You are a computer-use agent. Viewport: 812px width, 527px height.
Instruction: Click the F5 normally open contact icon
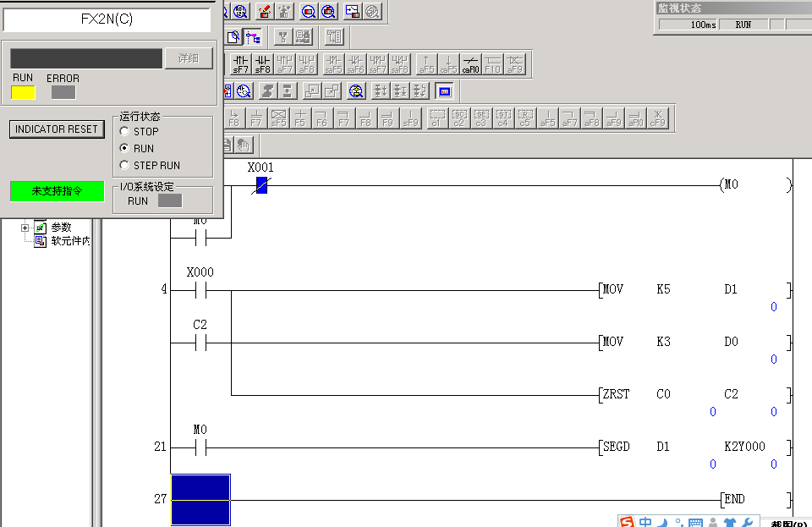(299, 118)
